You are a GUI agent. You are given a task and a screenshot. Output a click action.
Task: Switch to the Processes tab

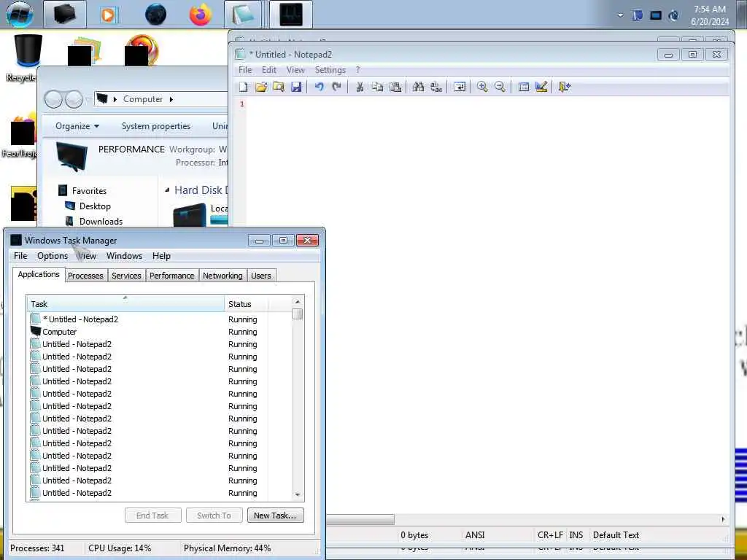[x=85, y=276]
